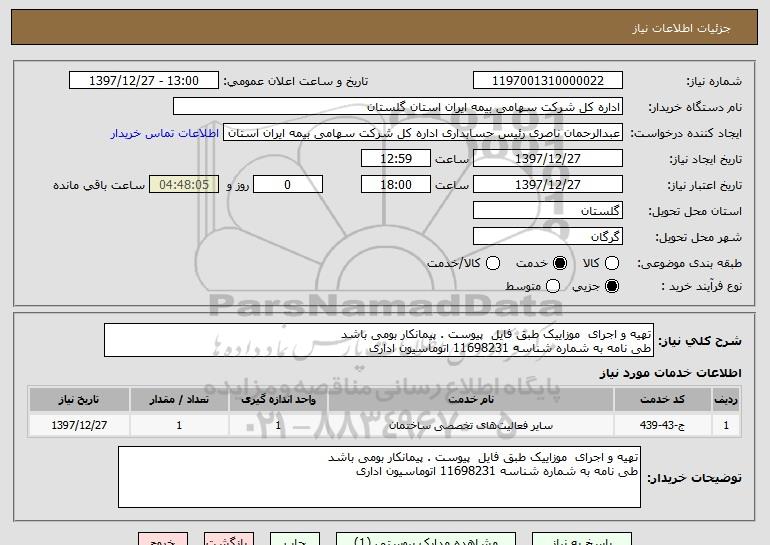Click the جزئیات اطلاعات نیاز header title
This screenshot has height=545, width=770.
[x=681, y=28]
